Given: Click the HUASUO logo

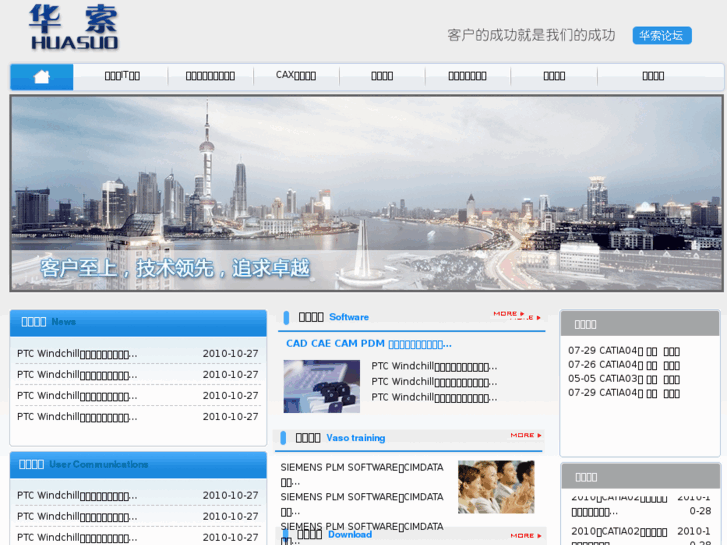Looking at the screenshot, I should click(x=74, y=27).
